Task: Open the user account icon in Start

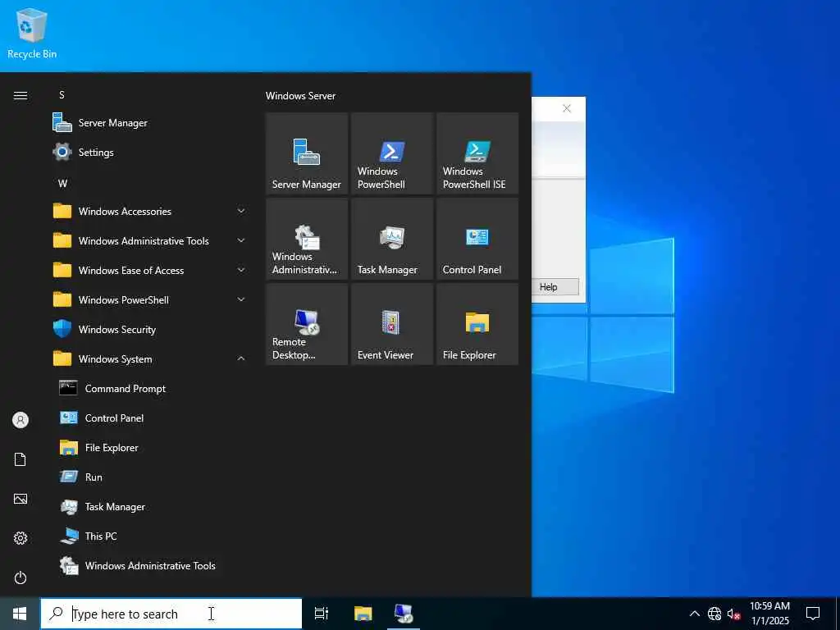Action: pos(21,420)
